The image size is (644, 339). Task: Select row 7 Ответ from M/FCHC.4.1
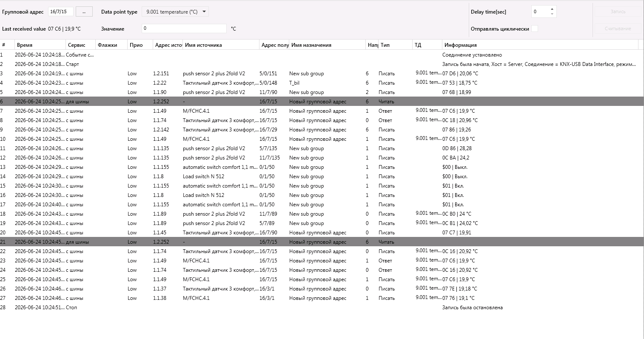click(x=322, y=111)
